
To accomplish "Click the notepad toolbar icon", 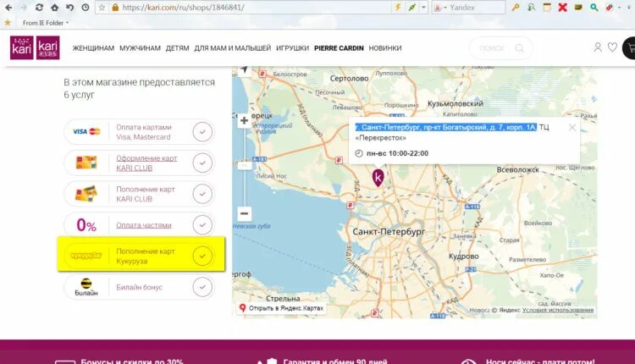I will click(x=547, y=8).
